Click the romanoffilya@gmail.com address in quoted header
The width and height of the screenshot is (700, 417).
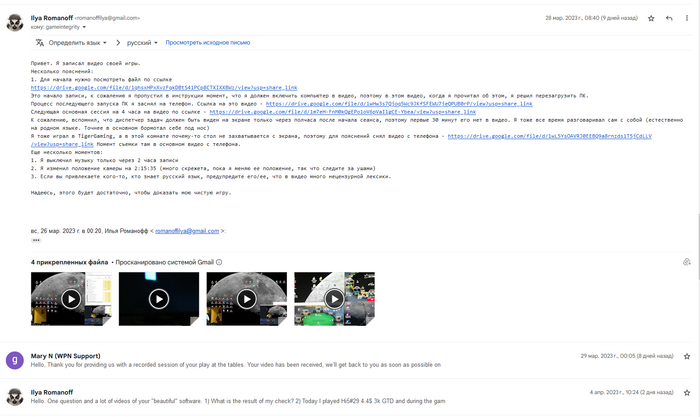coord(187,231)
